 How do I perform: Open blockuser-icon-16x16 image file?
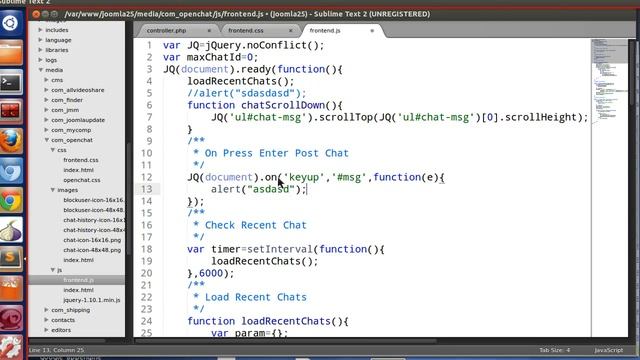tap(94, 200)
